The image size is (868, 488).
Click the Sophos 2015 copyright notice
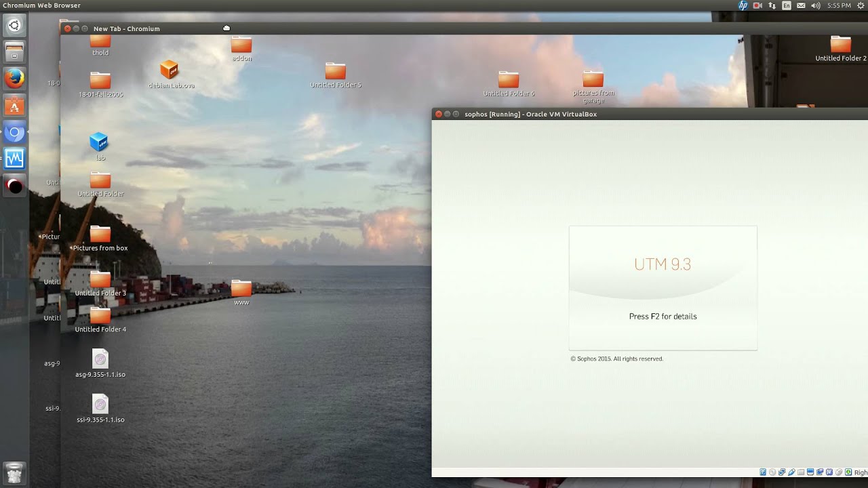click(x=616, y=359)
